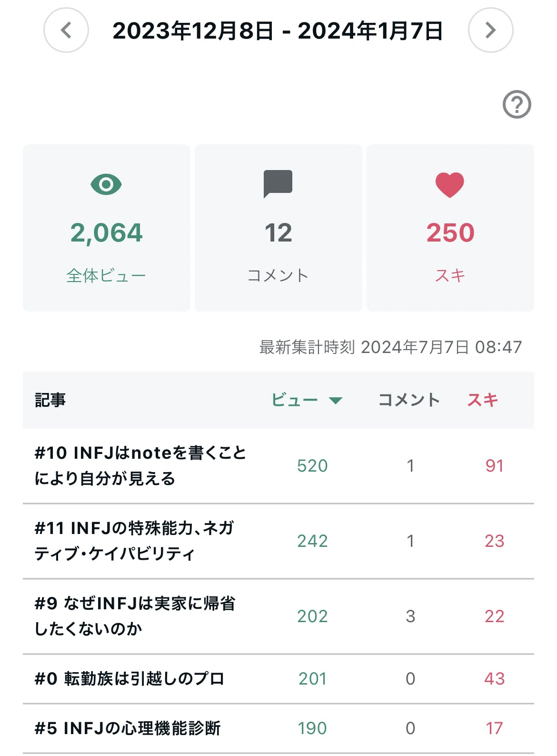
Task: Open the help question mark icon
Action: [x=517, y=104]
